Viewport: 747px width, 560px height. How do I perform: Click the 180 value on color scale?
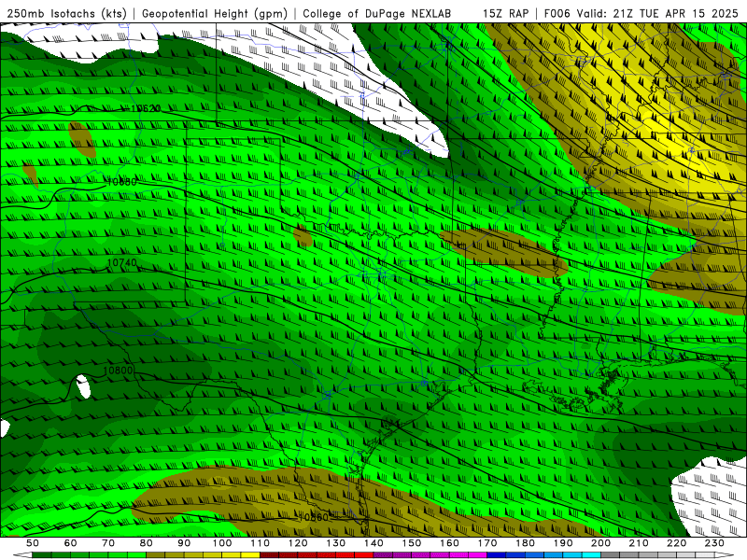pyautogui.click(x=525, y=543)
